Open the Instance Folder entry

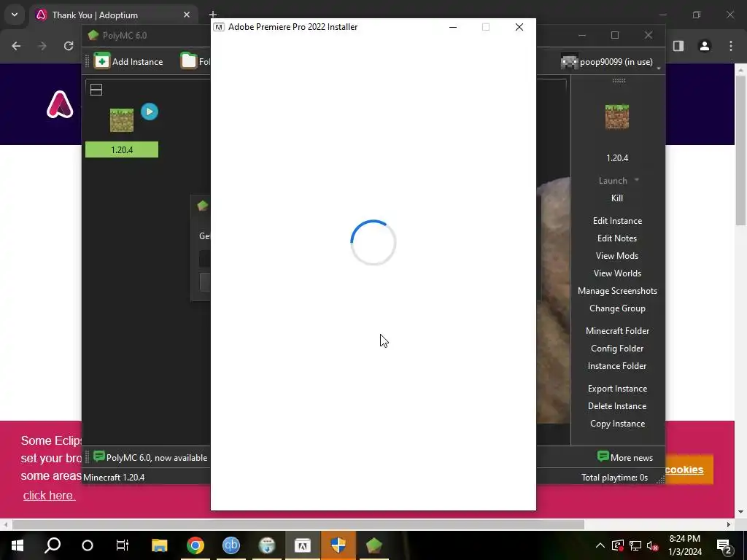(617, 366)
